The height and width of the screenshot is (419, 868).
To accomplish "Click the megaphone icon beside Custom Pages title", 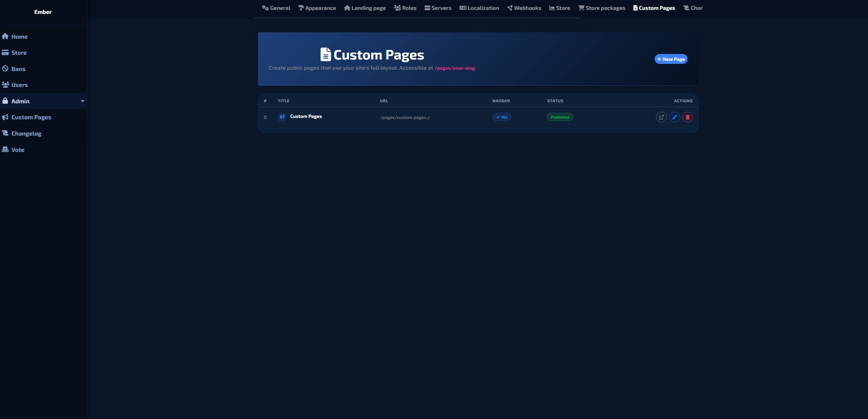I will click(282, 117).
